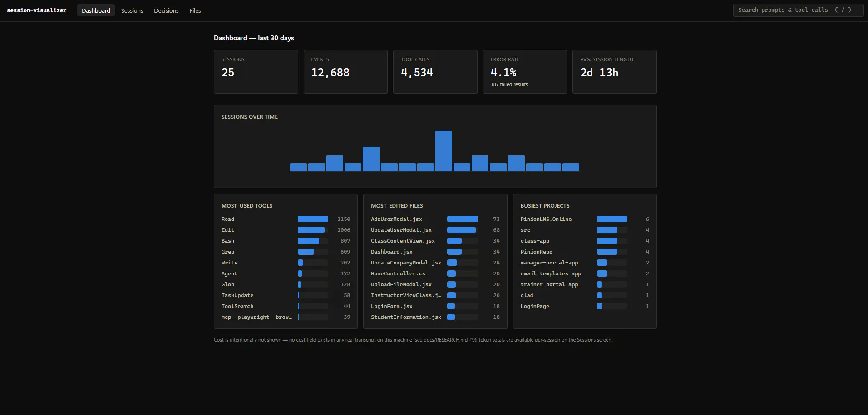The height and width of the screenshot is (415, 868).
Task: Select the class-app project row
Action: 585,241
